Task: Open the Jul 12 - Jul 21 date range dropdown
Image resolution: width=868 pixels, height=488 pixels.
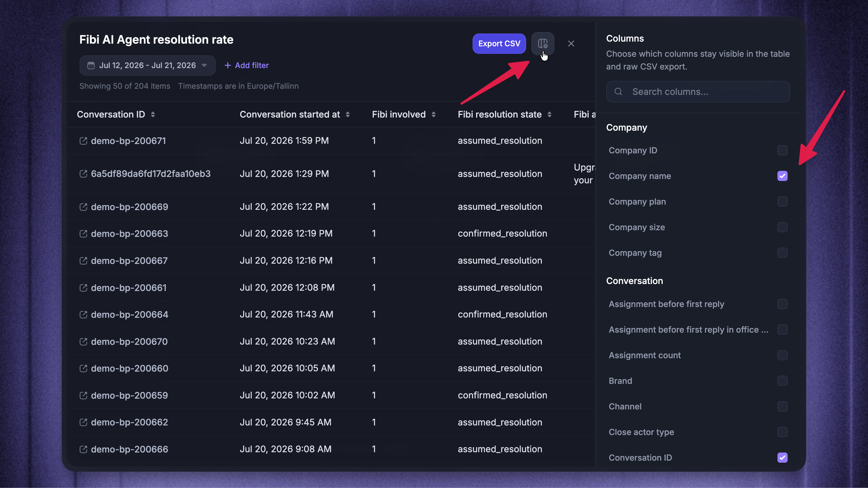Action: click(147, 65)
